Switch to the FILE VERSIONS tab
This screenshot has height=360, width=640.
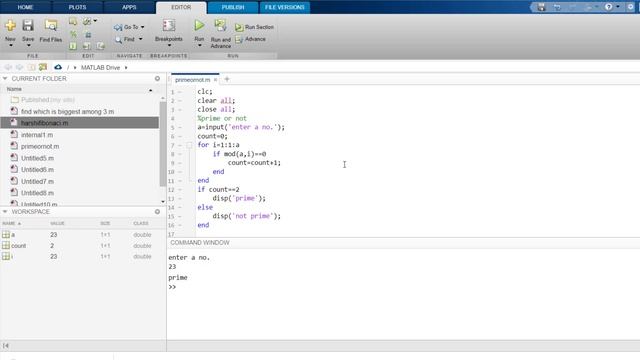click(284, 7)
